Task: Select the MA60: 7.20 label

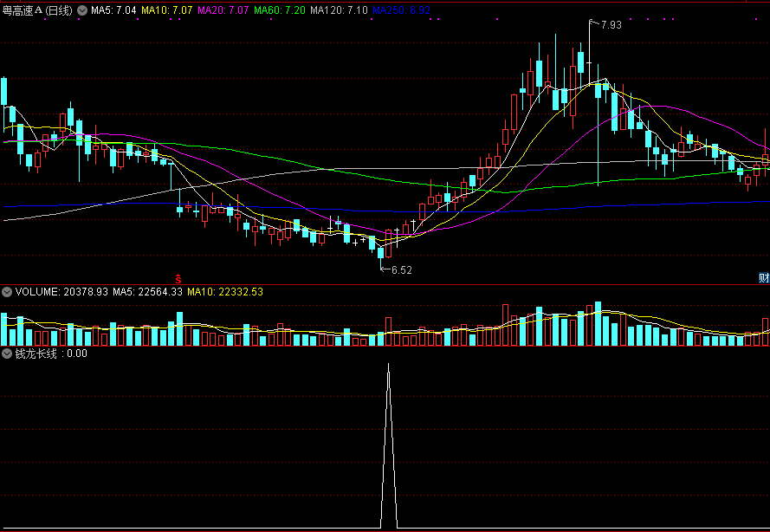Action: [280, 10]
